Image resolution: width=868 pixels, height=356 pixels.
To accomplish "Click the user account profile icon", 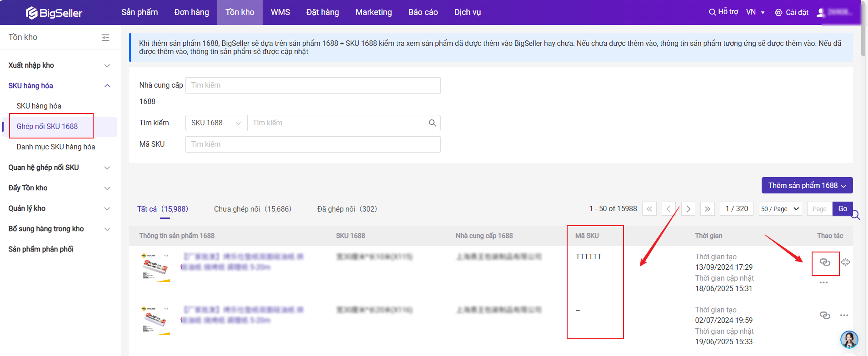I will click(x=821, y=12).
